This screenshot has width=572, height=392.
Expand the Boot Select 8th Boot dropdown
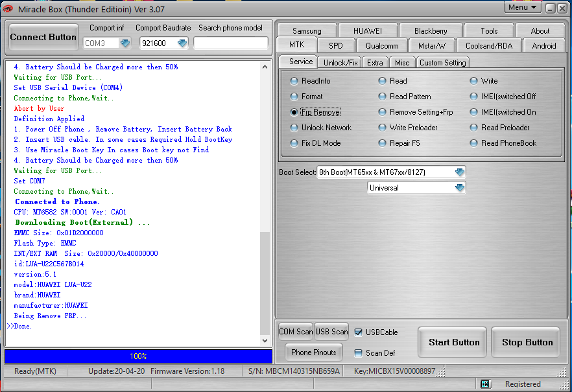pyautogui.click(x=459, y=172)
